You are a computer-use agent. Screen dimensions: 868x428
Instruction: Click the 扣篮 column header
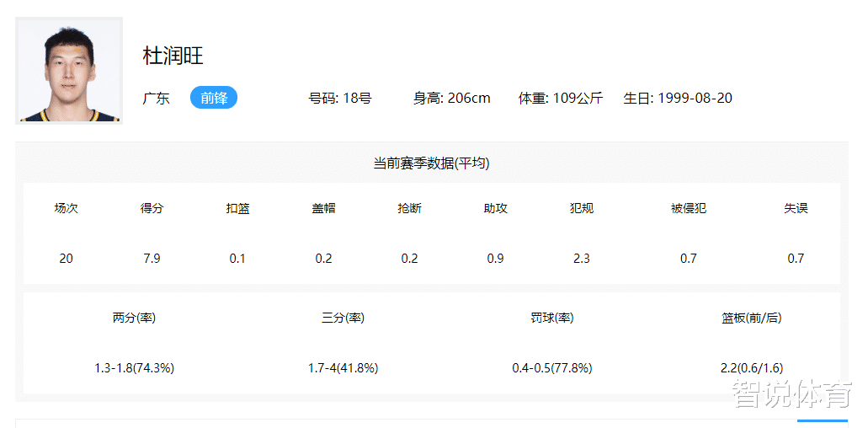[237, 208]
